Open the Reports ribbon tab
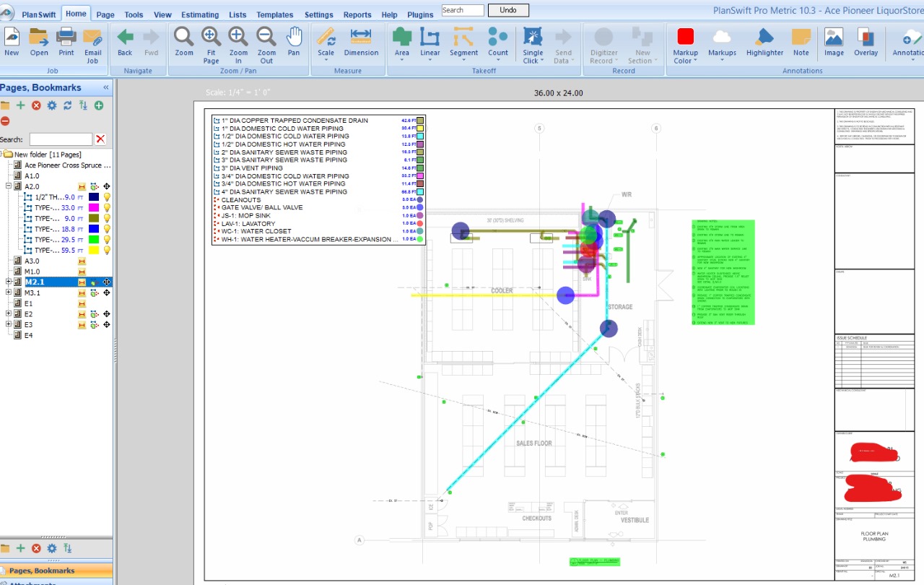Image resolution: width=924 pixels, height=585 pixels. 357,14
